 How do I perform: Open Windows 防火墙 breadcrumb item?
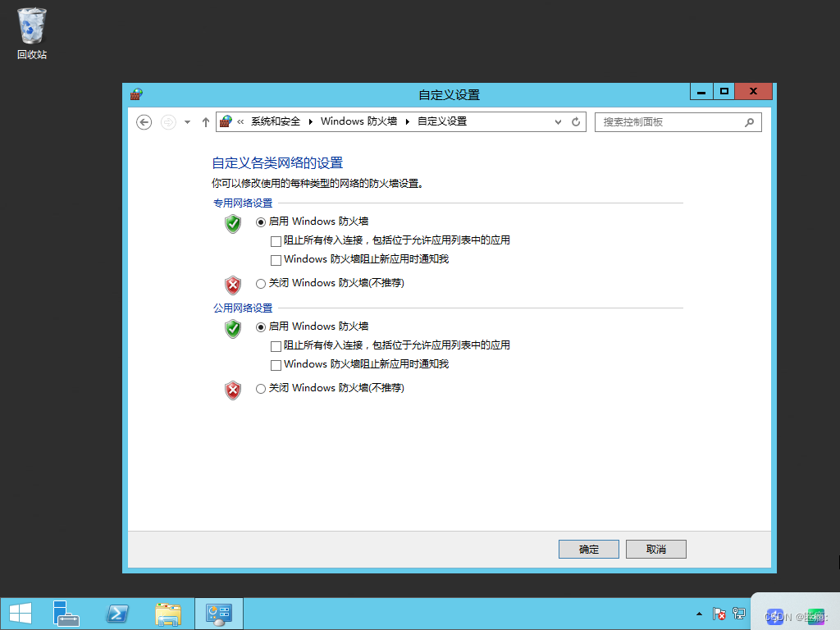[358, 121]
